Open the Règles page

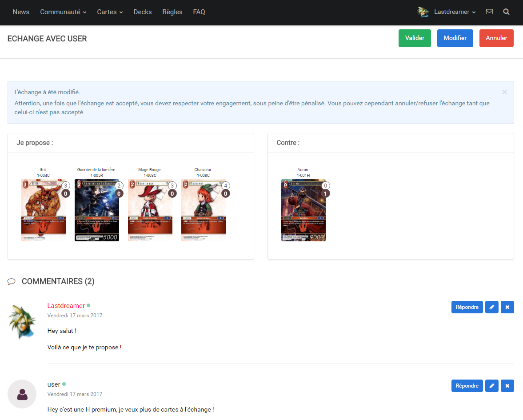pos(172,12)
